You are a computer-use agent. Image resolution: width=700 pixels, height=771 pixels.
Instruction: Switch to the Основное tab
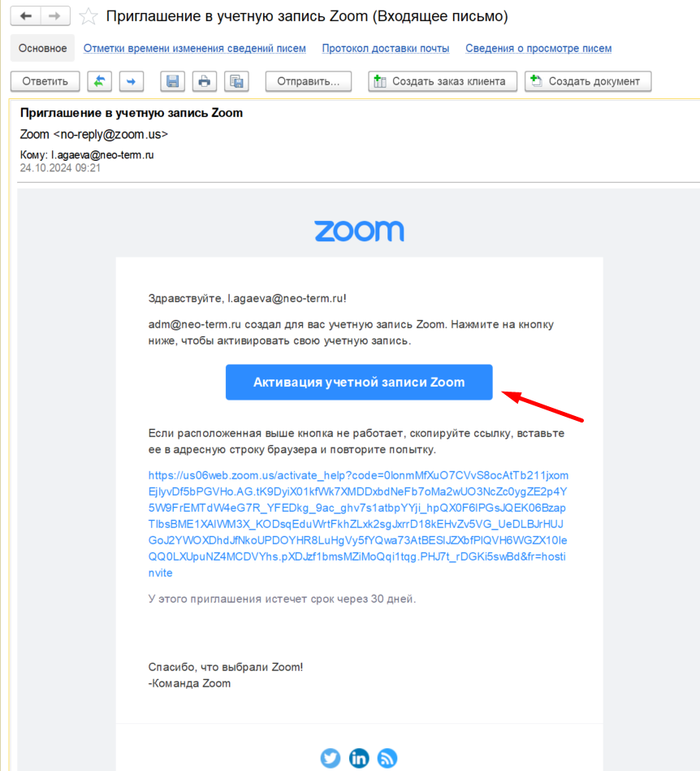(x=43, y=48)
